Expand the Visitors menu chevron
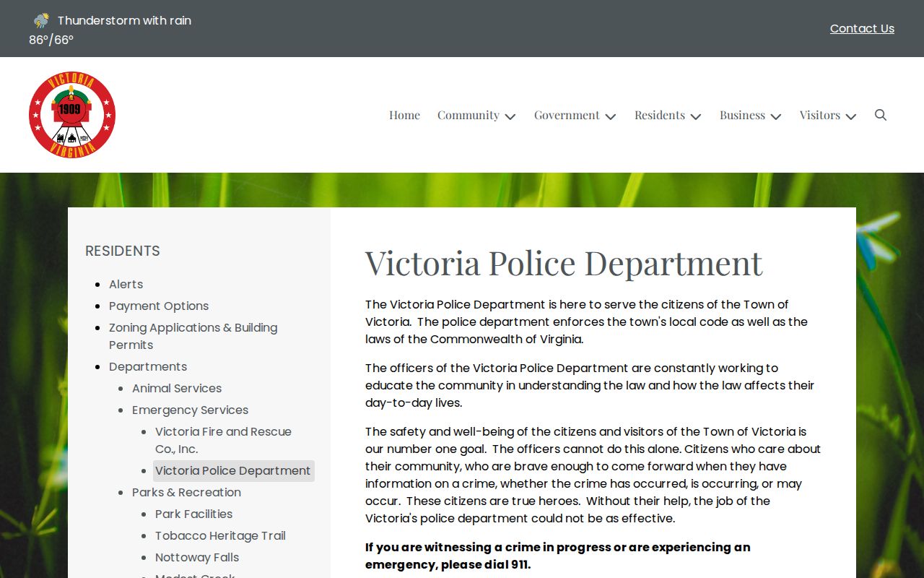924x578 pixels. [851, 116]
